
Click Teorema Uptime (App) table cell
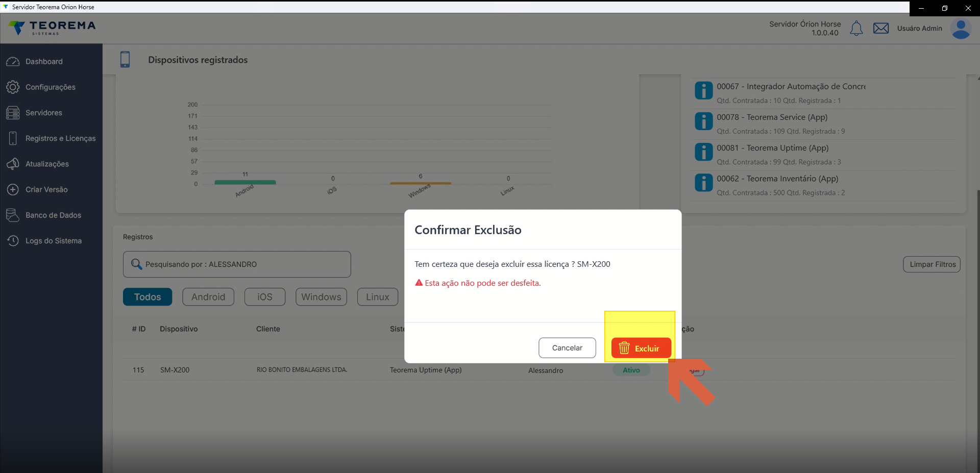pos(426,370)
